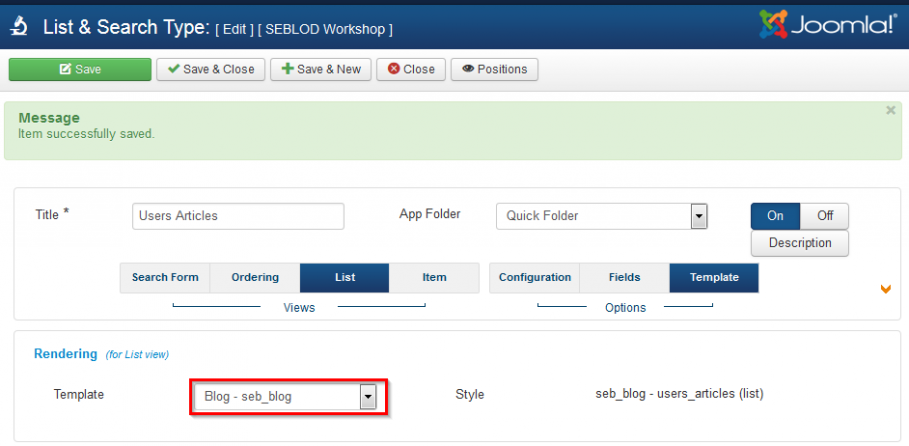Click the green Save button

(80, 69)
